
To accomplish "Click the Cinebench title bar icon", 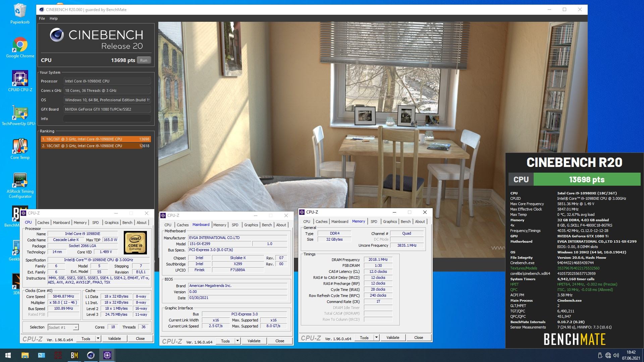I will (41, 9).
